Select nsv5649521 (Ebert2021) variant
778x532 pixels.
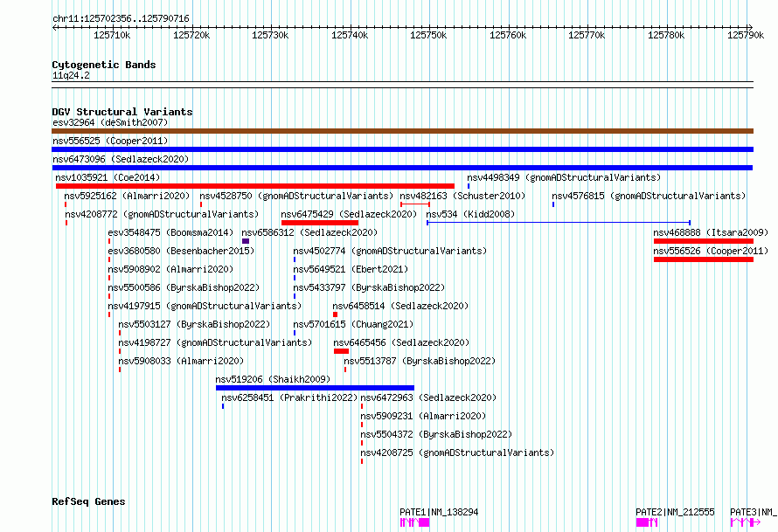pos(351,269)
